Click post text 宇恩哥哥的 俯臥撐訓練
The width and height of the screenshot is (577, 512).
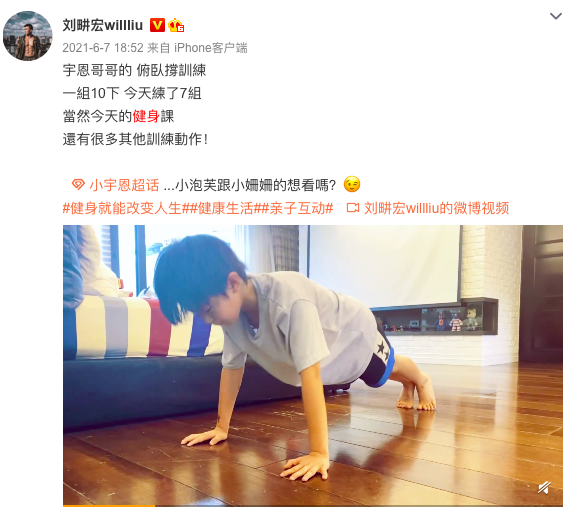click(x=134, y=70)
